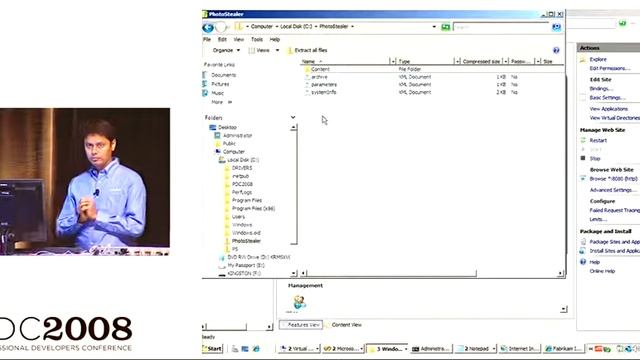Screen dimensions: 640x360
Task: Click Extract all files button
Action: tap(308, 50)
